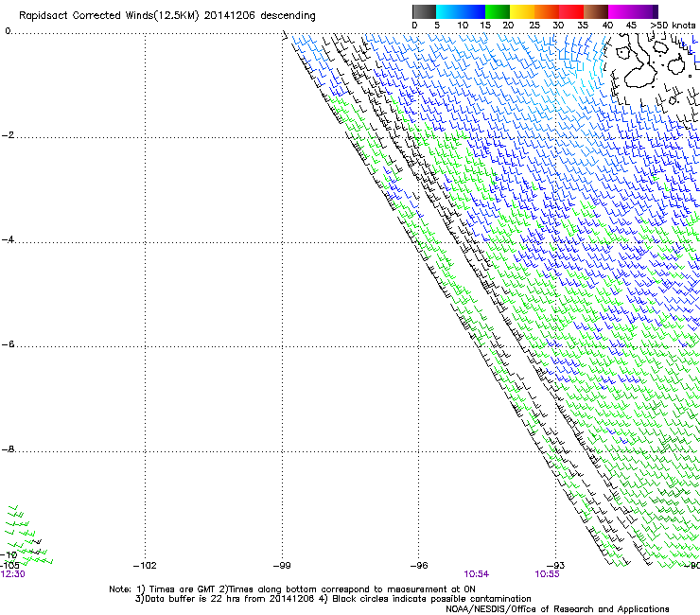
Task: Click the latitude label '-4'
Action: click(8, 239)
